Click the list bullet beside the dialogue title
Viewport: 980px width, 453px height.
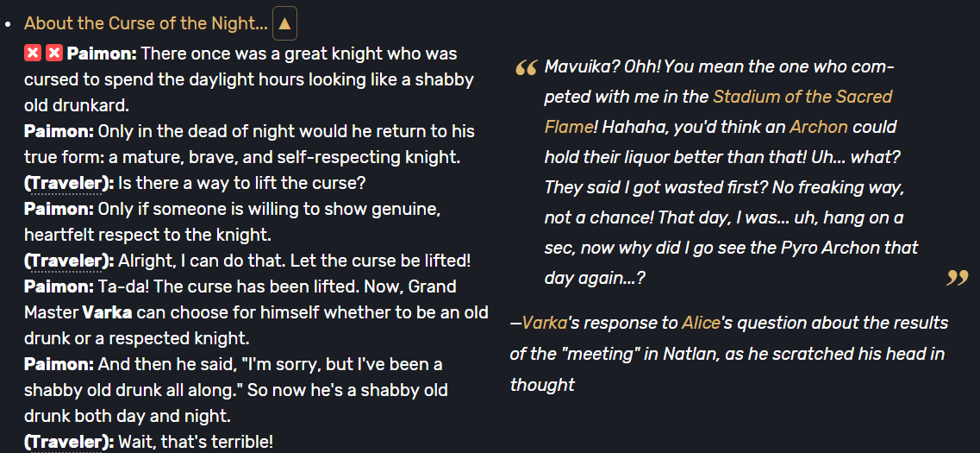(9, 25)
